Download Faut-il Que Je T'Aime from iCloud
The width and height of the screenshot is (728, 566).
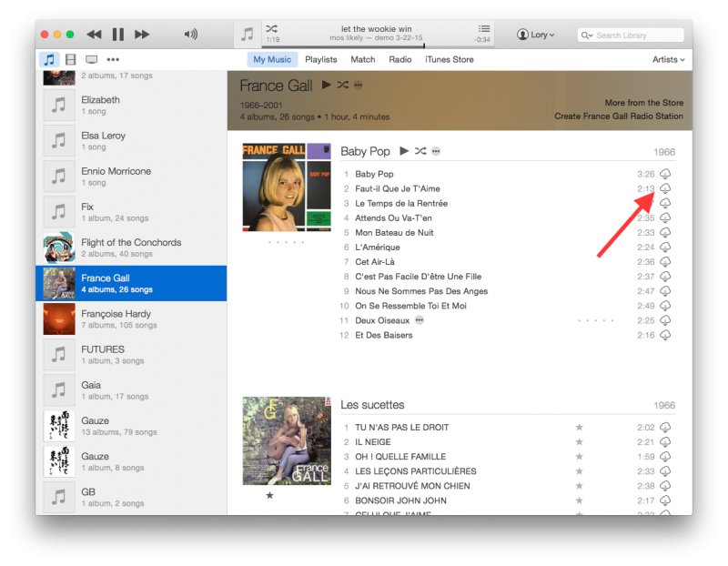point(665,189)
